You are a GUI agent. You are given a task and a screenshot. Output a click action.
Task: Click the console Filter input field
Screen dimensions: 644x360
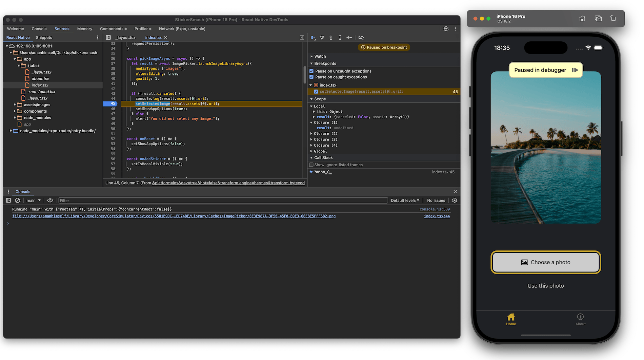tap(223, 201)
